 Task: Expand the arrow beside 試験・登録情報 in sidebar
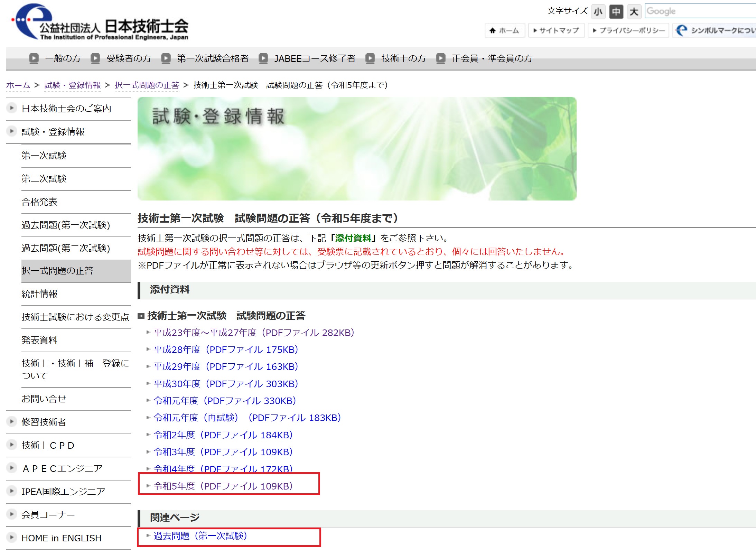[x=12, y=131]
